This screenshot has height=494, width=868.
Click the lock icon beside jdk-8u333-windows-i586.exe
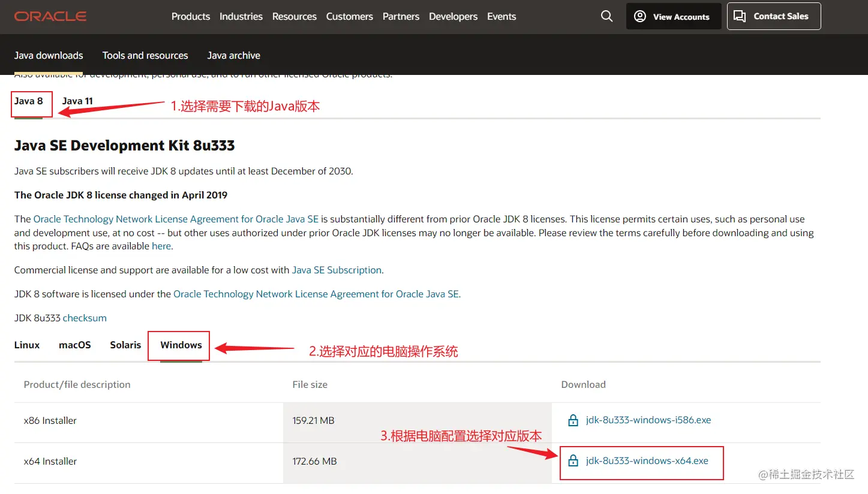click(x=573, y=420)
